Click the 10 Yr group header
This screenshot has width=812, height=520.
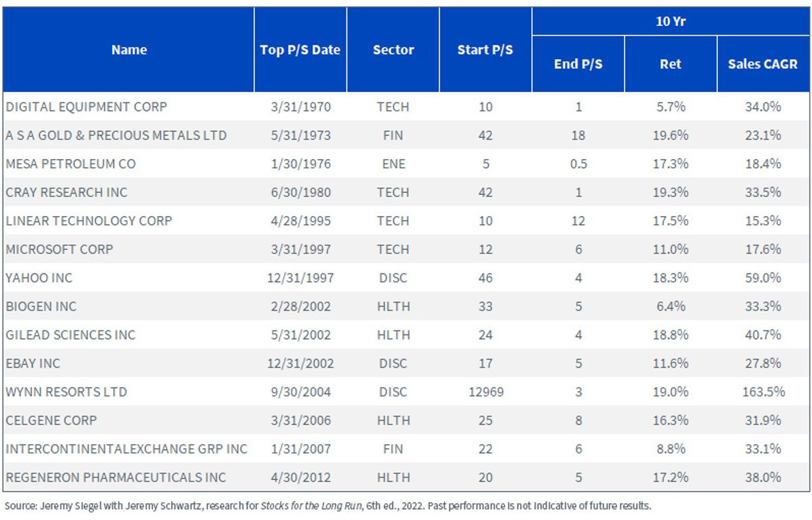[671, 21]
